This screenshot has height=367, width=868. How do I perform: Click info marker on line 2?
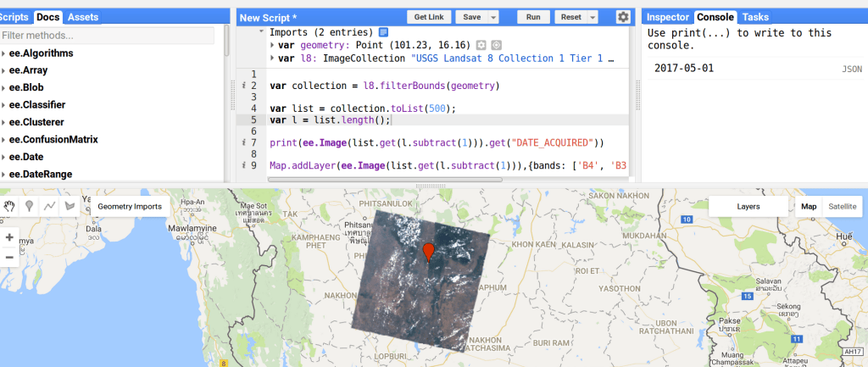click(x=244, y=86)
